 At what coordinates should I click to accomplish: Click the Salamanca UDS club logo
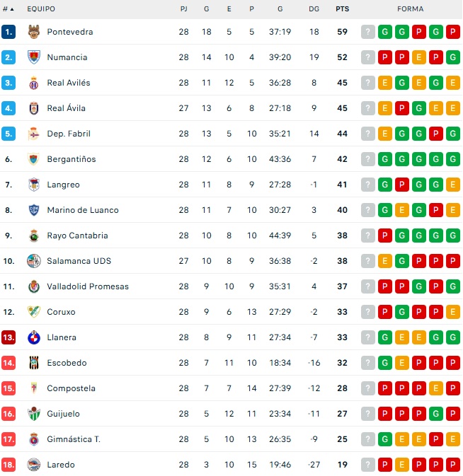(x=33, y=261)
